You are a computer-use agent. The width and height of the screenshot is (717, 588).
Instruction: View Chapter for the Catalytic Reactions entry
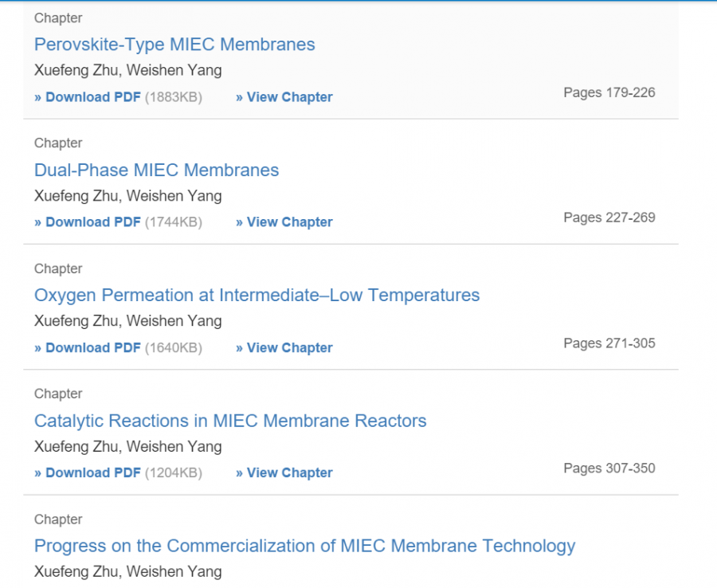click(x=284, y=473)
